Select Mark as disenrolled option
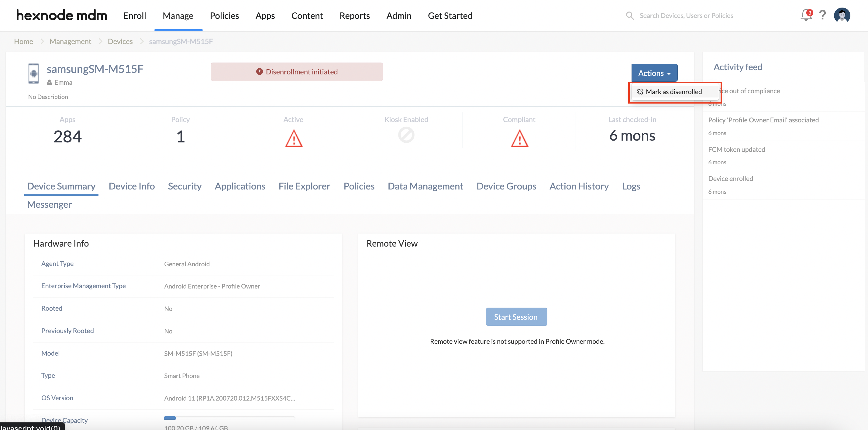The image size is (868, 430). [675, 92]
